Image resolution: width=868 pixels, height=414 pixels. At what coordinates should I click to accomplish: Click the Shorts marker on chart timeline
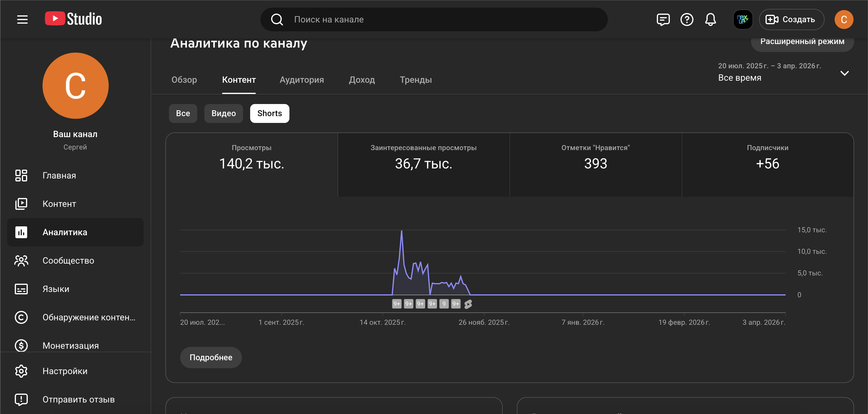click(x=468, y=304)
